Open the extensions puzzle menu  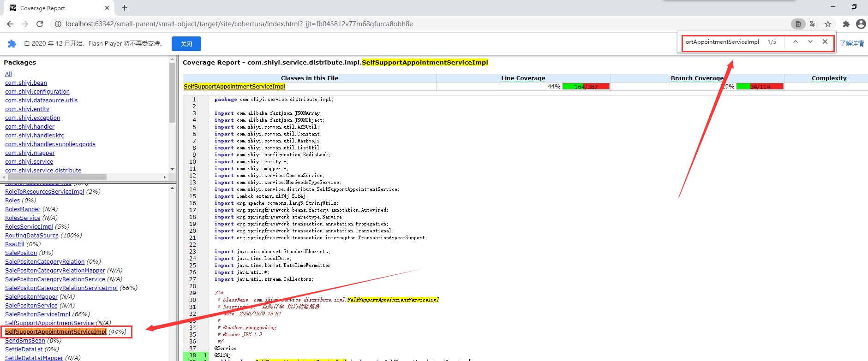point(846,24)
